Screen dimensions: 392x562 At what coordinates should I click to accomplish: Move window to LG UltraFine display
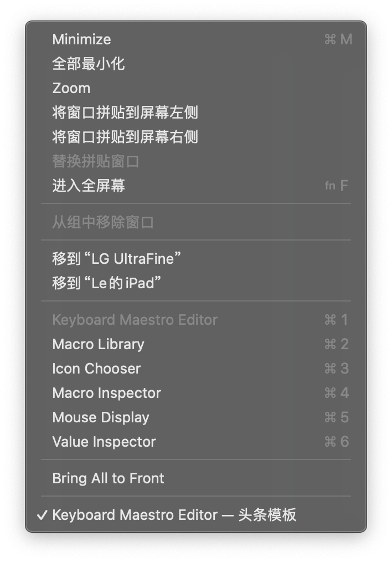[117, 259]
